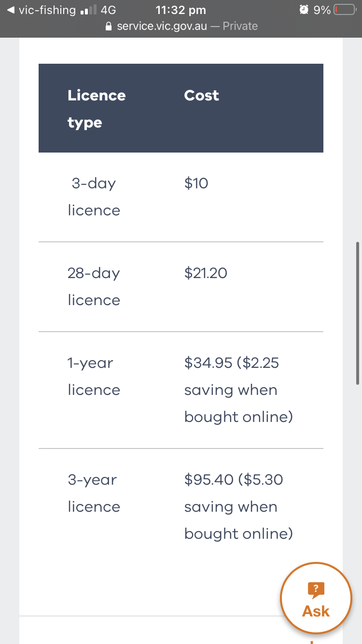Image resolution: width=362 pixels, height=644 pixels.
Task: Tap the $21.20 cost cell
Action: pos(206,273)
